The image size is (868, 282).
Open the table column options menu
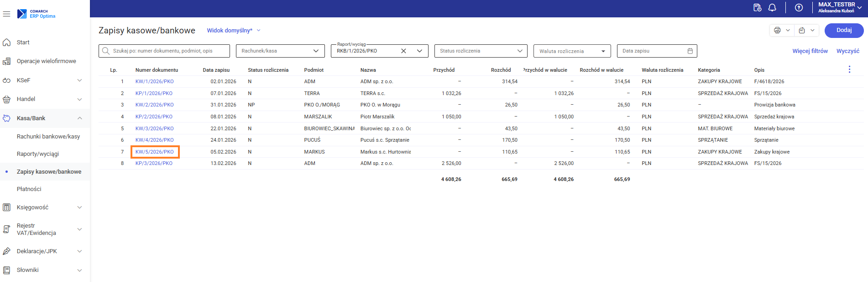pyautogui.click(x=849, y=69)
